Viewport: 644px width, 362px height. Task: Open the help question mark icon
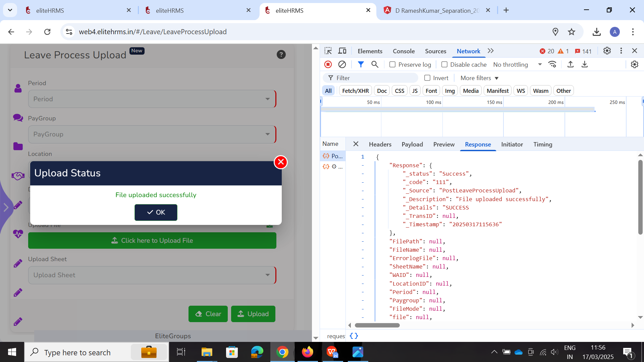tap(281, 55)
